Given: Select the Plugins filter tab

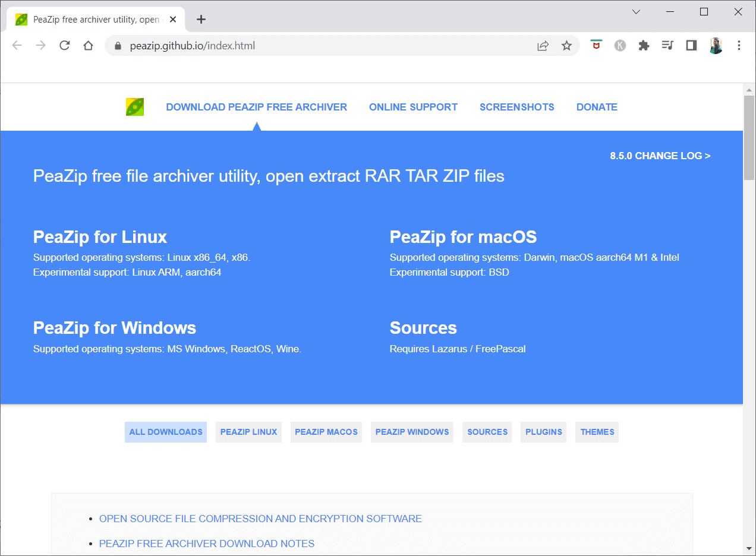Looking at the screenshot, I should click(544, 432).
